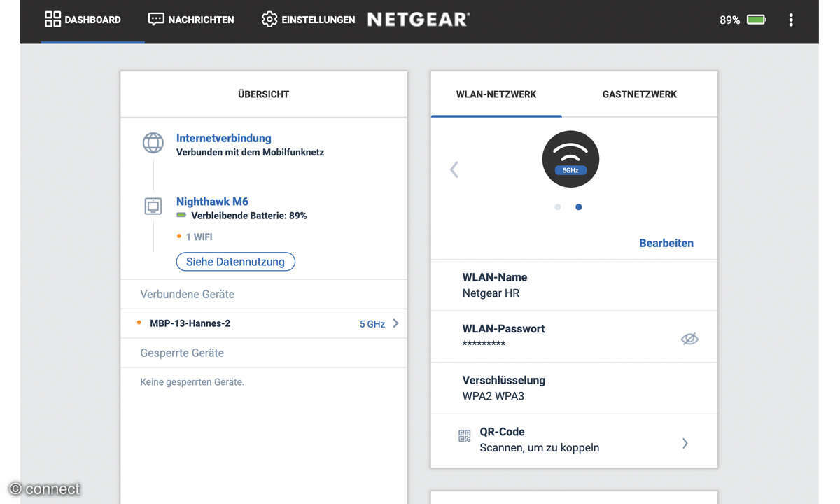840x504 pixels.
Task: Click the Nachrichten speech bubble icon
Action: (156, 20)
